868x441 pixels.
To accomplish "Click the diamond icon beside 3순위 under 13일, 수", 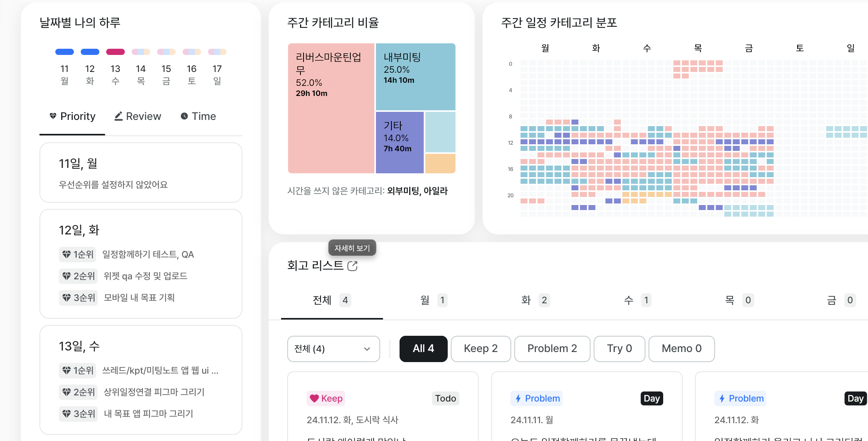I will coord(67,414).
